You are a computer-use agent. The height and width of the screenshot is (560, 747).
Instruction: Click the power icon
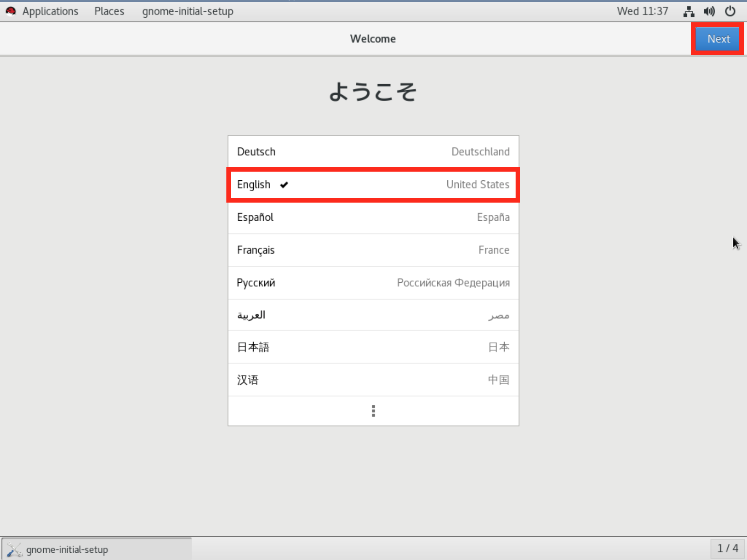[x=730, y=11]
